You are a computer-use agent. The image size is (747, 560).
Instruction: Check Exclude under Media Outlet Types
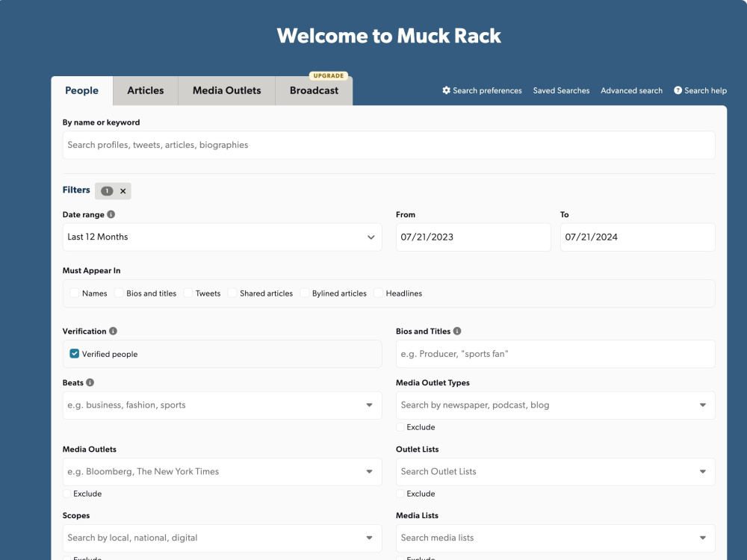(400, 427)
